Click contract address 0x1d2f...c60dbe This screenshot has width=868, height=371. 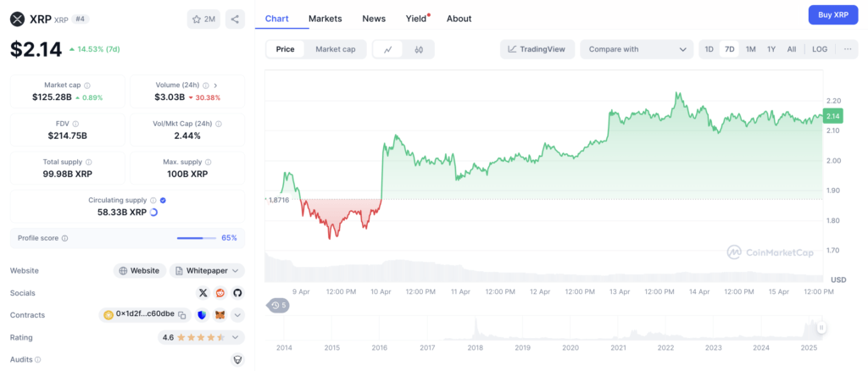tap(145, 315)
